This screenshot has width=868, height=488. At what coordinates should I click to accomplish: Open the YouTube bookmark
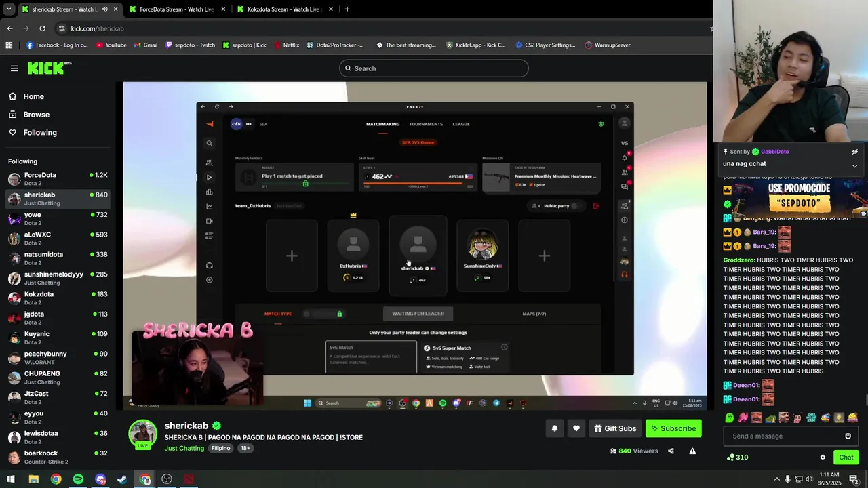click(111, 45)
